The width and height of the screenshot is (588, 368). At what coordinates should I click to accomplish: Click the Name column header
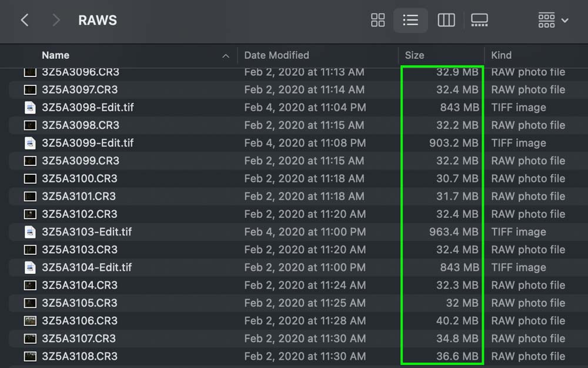pos(55,55)
